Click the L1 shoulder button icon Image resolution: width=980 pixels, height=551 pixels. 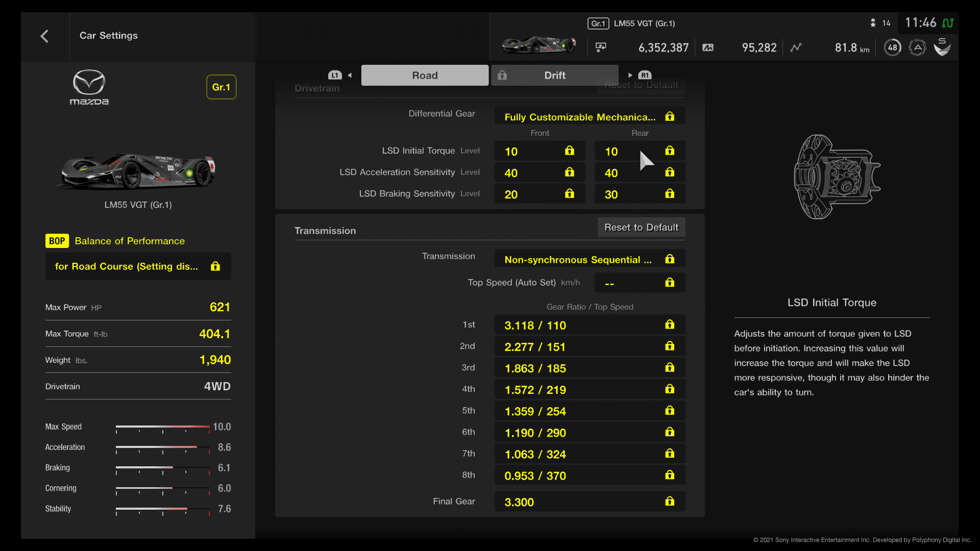pos(335,75)
